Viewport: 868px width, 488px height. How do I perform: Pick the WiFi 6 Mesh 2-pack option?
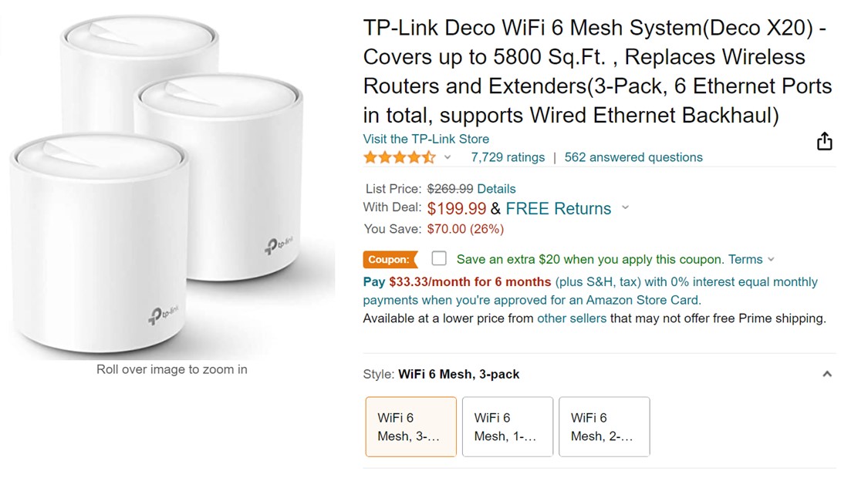[603, 426]
